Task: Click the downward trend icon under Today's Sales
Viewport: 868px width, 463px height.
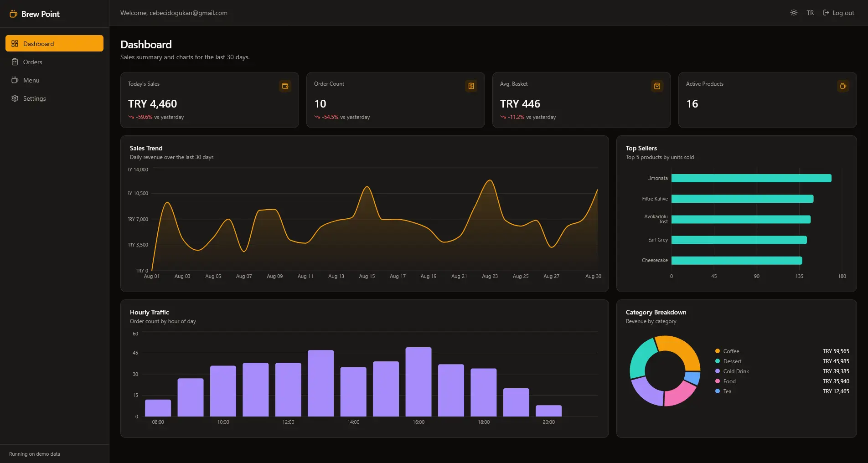Action: click(x=131, y=117)
